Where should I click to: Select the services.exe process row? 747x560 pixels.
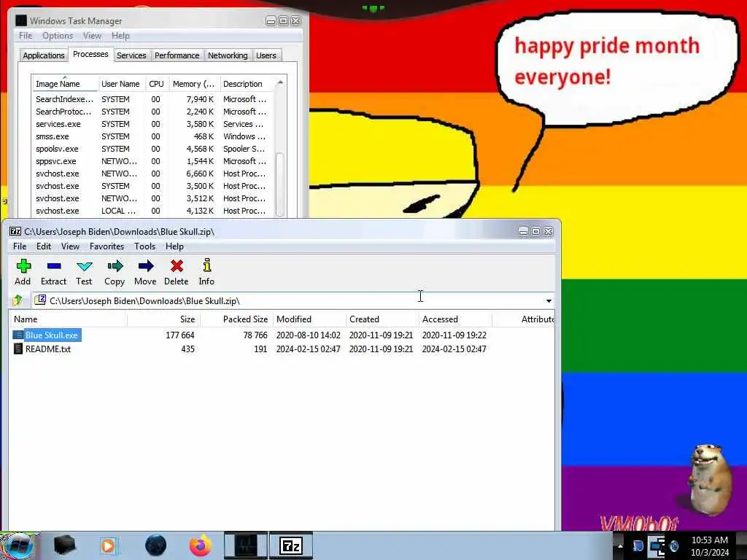(153, 124)
